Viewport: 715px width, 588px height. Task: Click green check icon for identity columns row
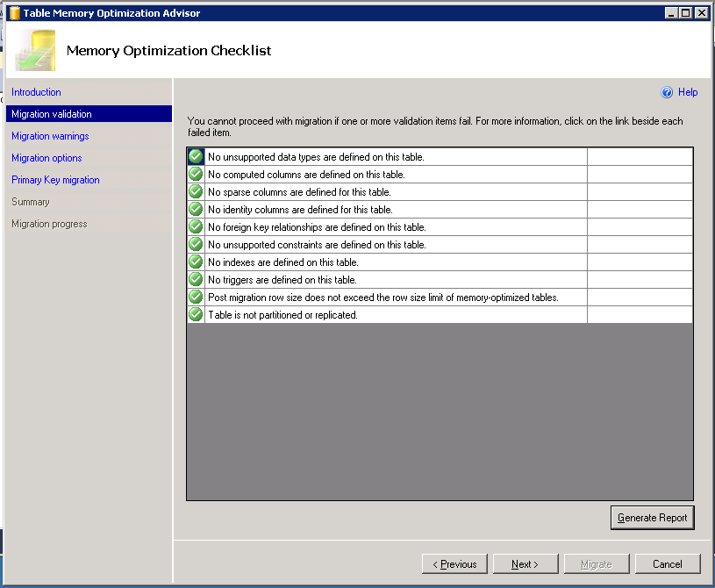tap(196, 210)
